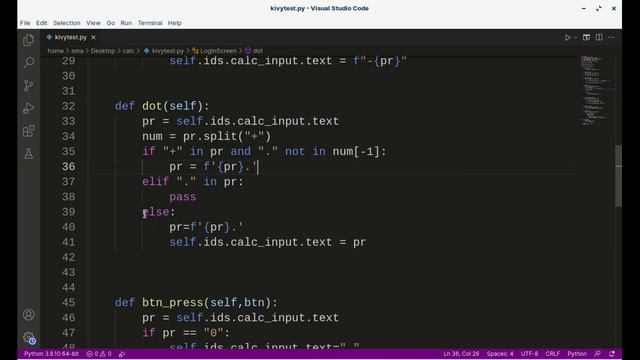Click the feedback icon in status bar

pos(598,354)
